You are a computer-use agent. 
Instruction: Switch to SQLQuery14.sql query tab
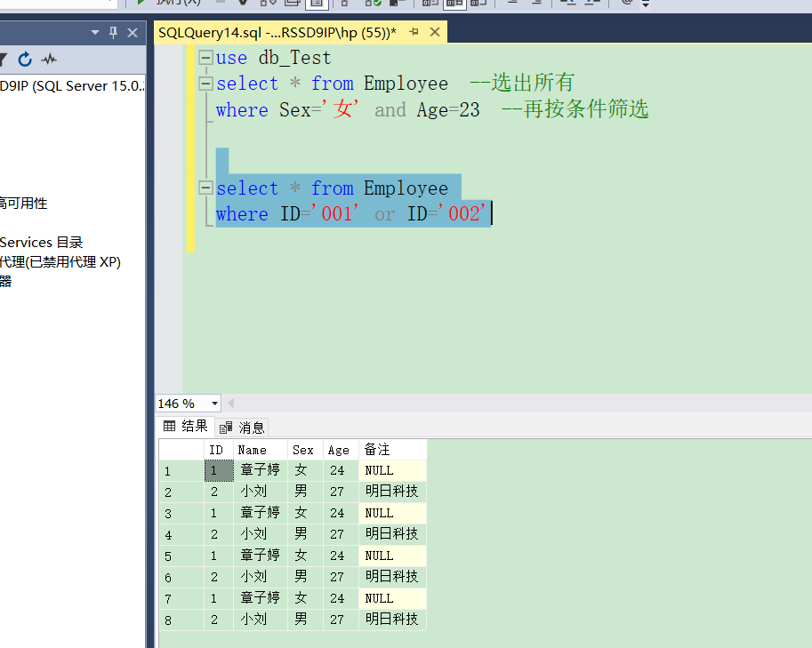tap(277, 33)
